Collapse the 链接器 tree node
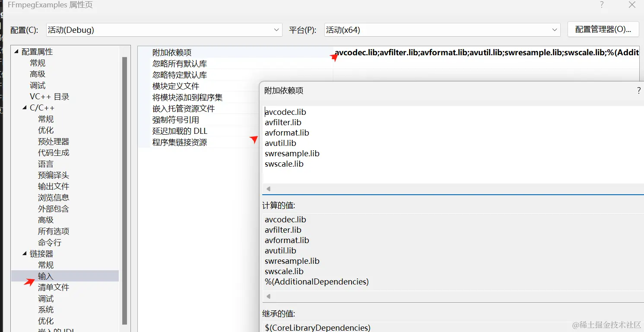This screenshot has height=332, width=644. coord(25,254)
